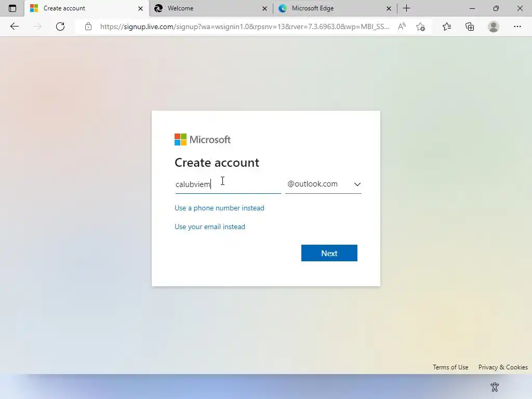
Task: Open the tab actions menu icon
Action: [x=12, y=8]
